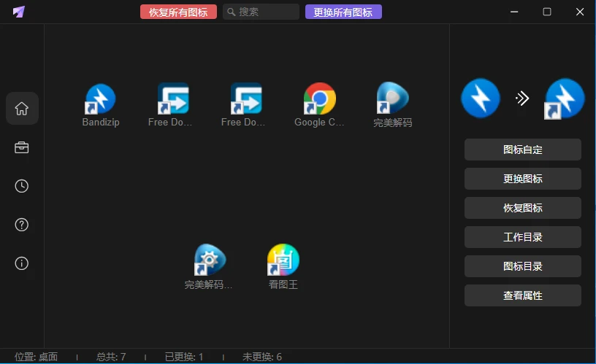Click the 更换所有图标 purple button
This screenshot has width=596, height=364.
pyautogui.click(x=343, y=12)
